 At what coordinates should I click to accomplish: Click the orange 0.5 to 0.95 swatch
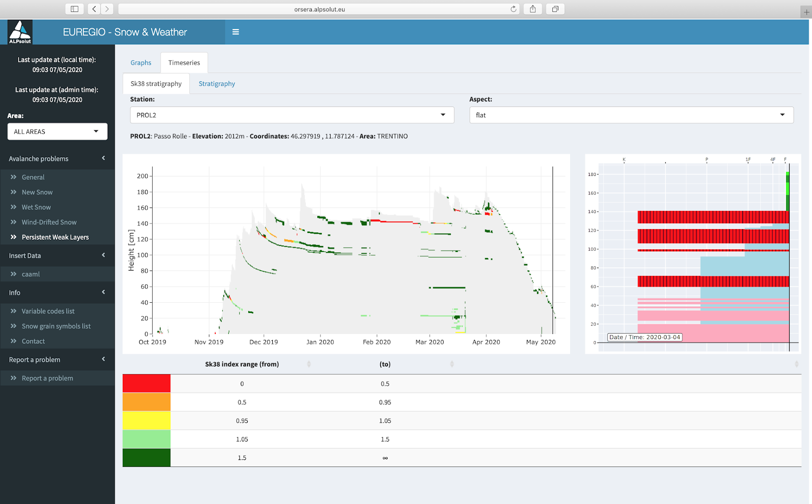[x=146, y=402]
